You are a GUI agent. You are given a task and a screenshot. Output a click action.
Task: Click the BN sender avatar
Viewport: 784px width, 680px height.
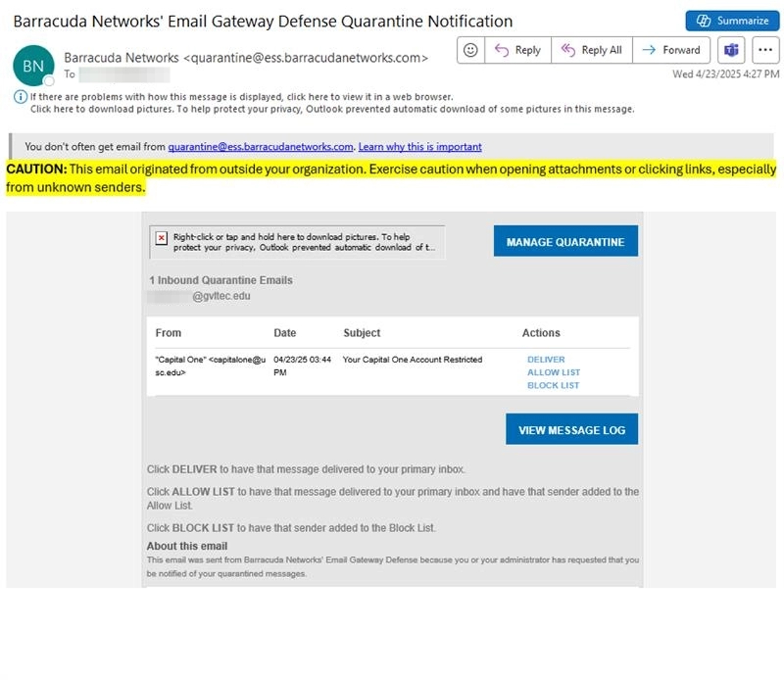(x=34, y=66)
